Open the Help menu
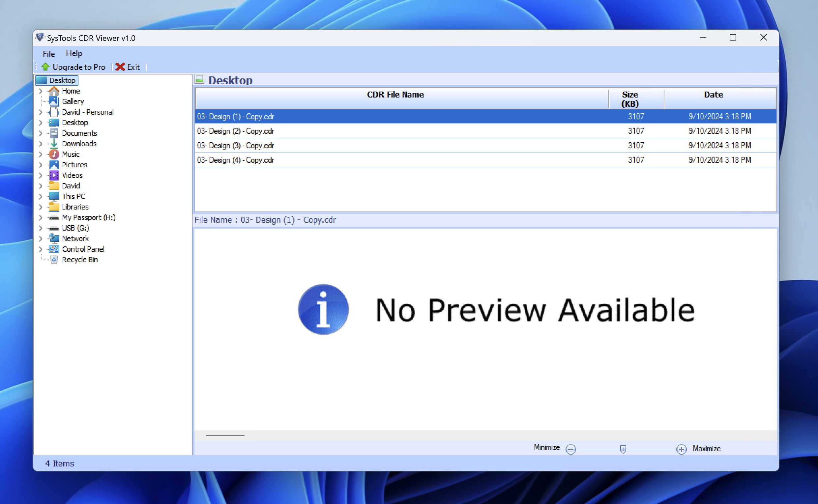Screen dimensions: 818x504 74,53
